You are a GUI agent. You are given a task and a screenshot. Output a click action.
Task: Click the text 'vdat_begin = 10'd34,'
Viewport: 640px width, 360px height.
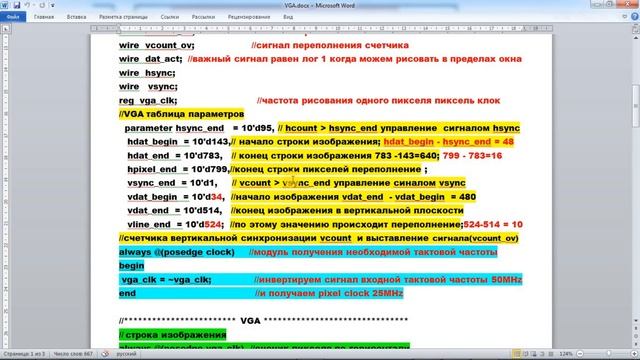tap(176, 197)
